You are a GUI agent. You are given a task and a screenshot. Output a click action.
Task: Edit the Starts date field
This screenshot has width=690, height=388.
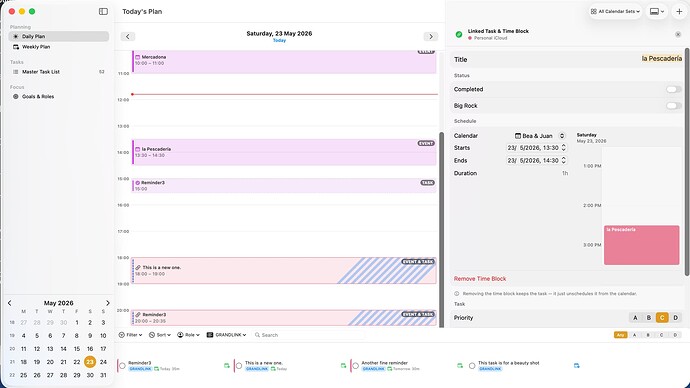tap(533, 148)
